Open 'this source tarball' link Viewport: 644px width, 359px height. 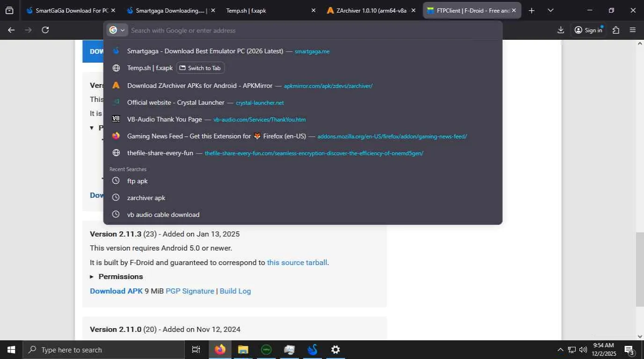(297, 262)
